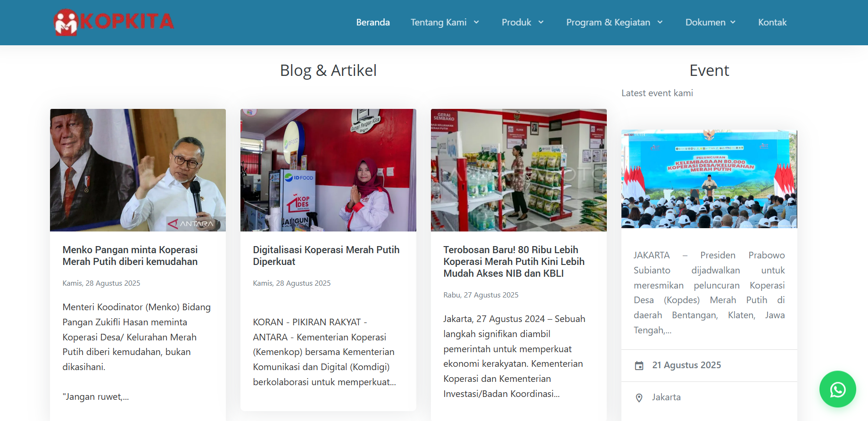
Task: Click store shelves article thumbnail
Action: (519, 170)
